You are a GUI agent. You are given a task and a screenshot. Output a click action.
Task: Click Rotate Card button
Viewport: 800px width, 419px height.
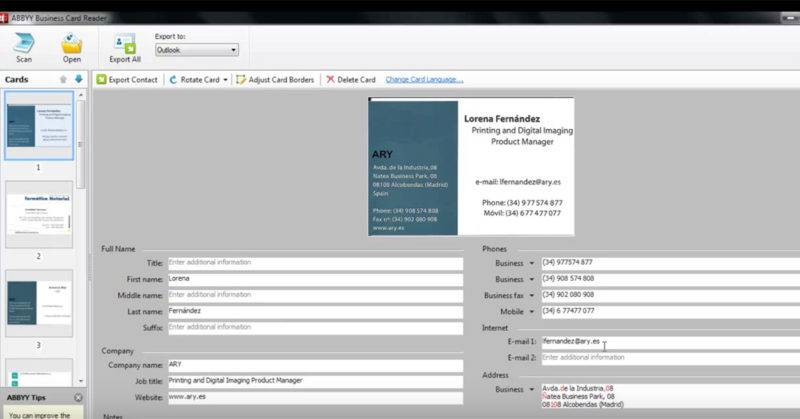click(194, 80)
